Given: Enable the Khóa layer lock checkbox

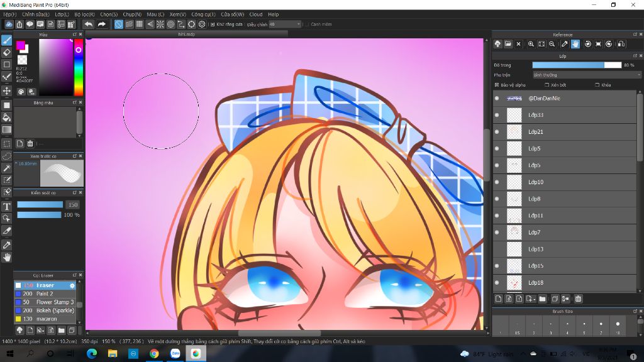Looking at the screenshot, I should [x=597, y=85].
